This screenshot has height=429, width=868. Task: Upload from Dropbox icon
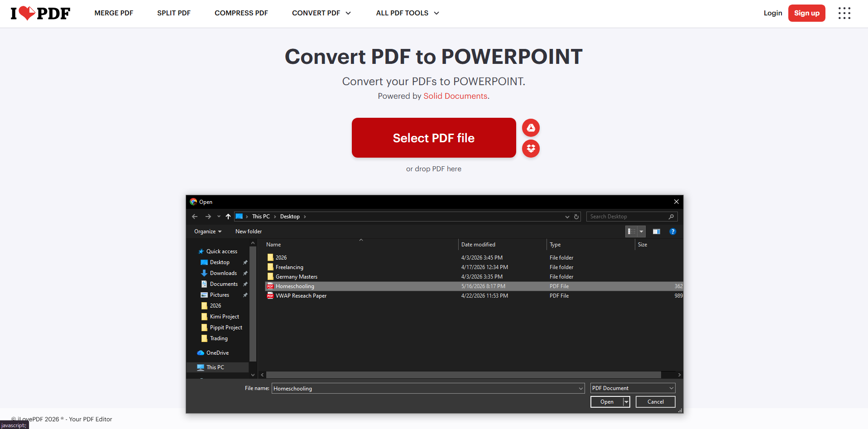[531, 149]
